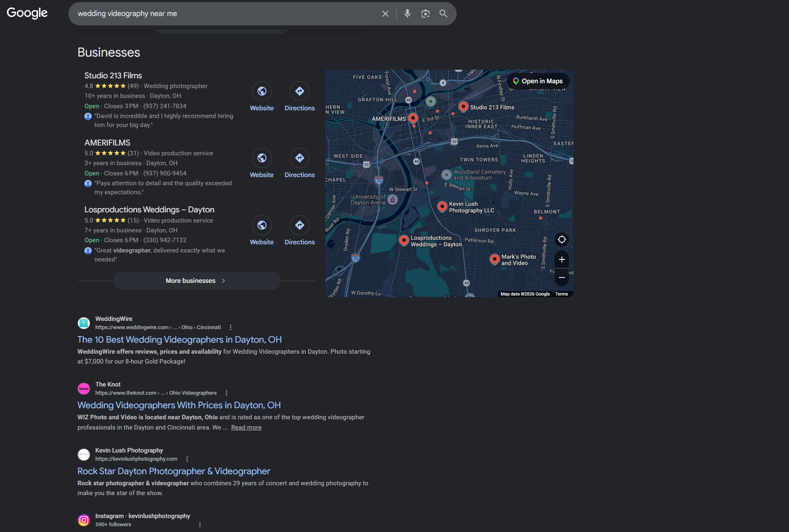Viewport: 789px width, 532px height.
Task: Open Rock Star Dayton Photographer & Videographer result
Action: (x=174, y=471)
